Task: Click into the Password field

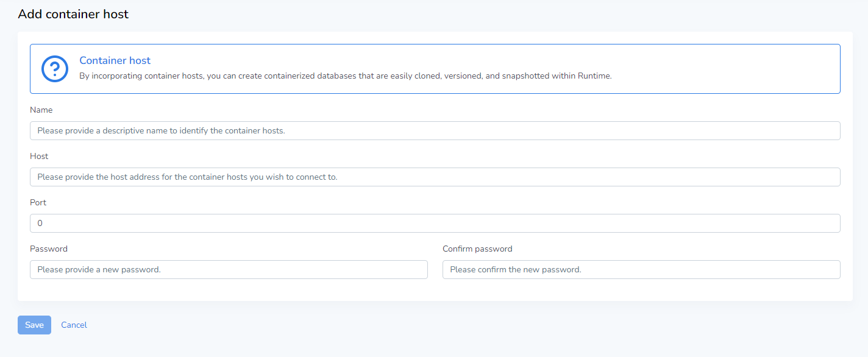Action: 229,269
